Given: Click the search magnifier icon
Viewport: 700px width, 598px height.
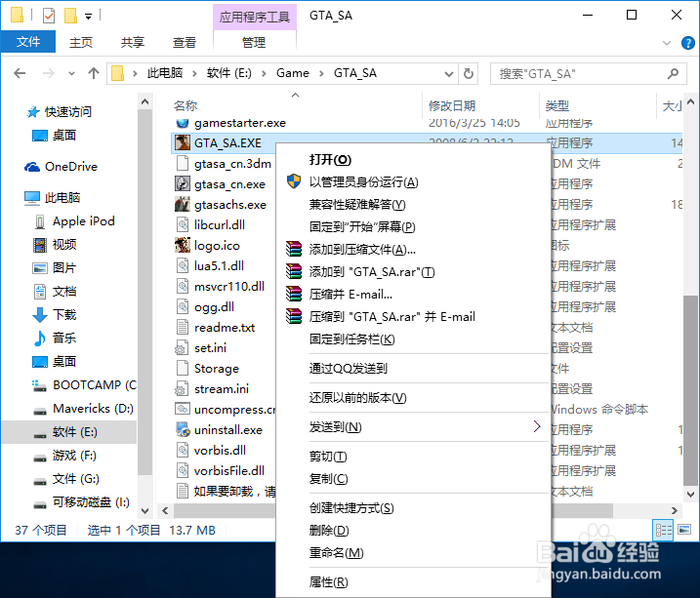Looking at the screenshot, I should pyautogui.click(x=674, y=73).
